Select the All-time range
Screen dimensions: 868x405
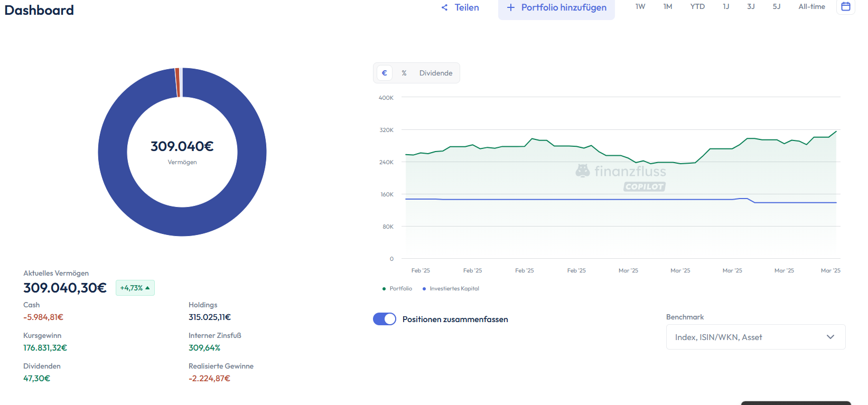(811, 7)
